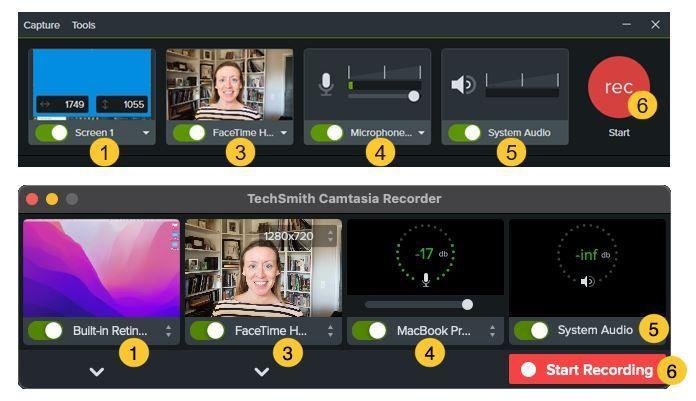Toggle FaceTime camera in Mac recorder
This screenshot has height=401, width=696.
tap(207, 330)
